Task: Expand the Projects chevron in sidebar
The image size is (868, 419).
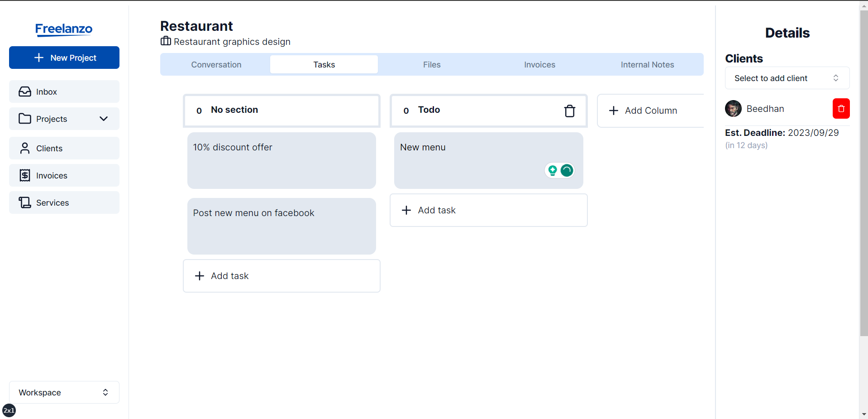Action: tap(104, 119)
